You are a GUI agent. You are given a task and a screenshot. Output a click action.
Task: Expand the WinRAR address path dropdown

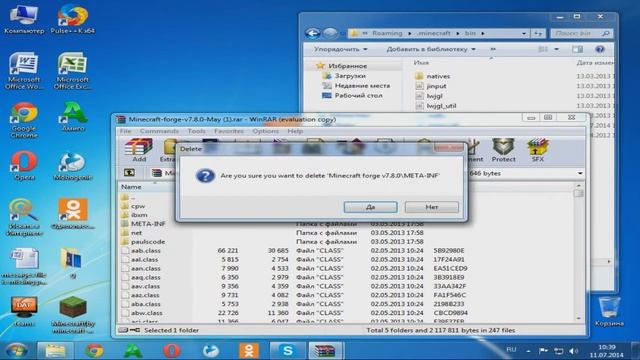pyautogui.click(x=580, y=173)
